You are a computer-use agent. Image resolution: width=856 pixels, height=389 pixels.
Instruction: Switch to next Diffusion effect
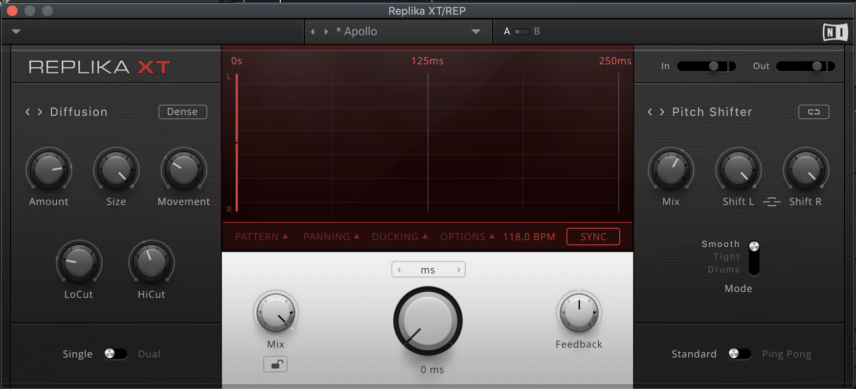tap(40, 112)
